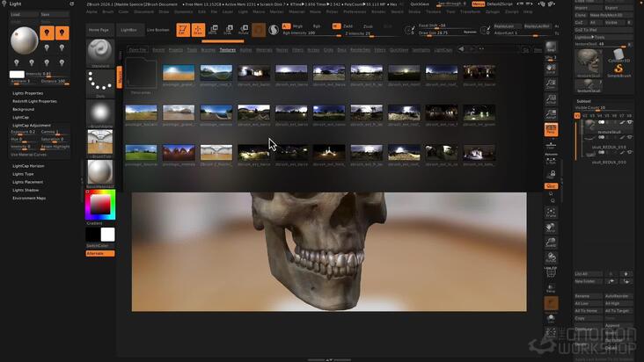Screen dimensions: 644x362
Task: Open the Textures tab in LightBox
Action: [228, 50]
